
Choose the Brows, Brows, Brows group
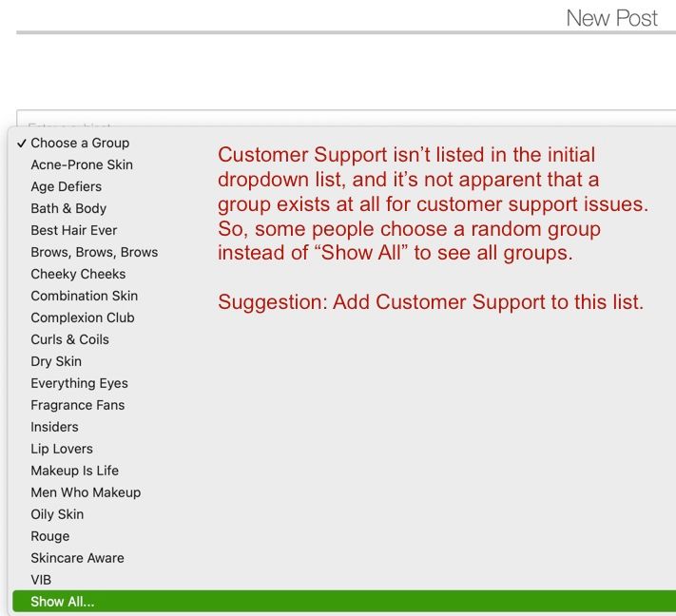coord(94,252)
